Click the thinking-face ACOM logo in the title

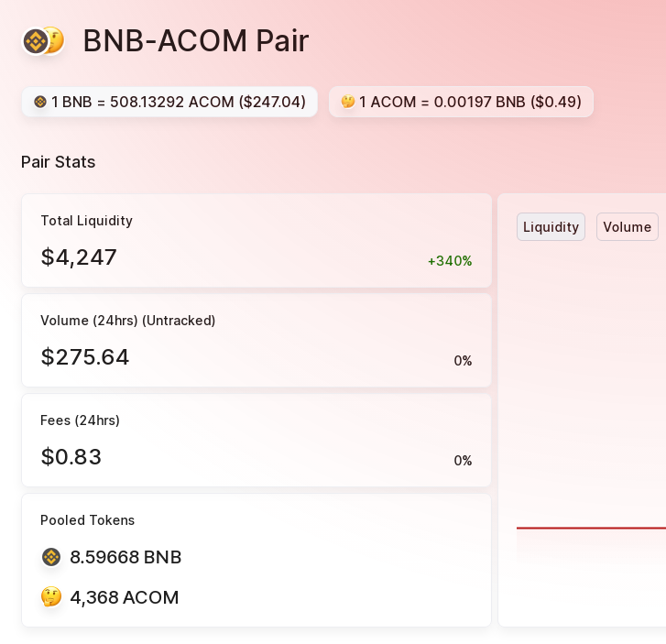(55, 40)
